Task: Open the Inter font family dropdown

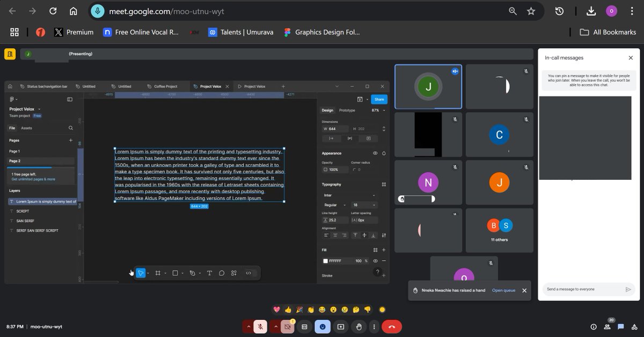Action: coord(349,195)
